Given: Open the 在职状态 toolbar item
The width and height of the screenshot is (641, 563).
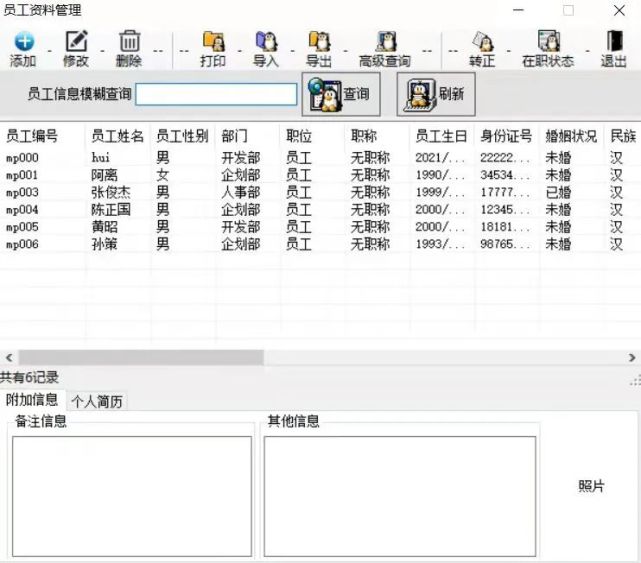Looking at the screenshot, I should tap(548, 49).
